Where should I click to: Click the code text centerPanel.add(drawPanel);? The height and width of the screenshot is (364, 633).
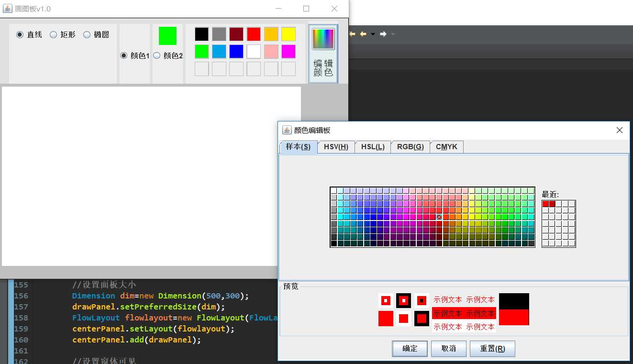point(137,340)
